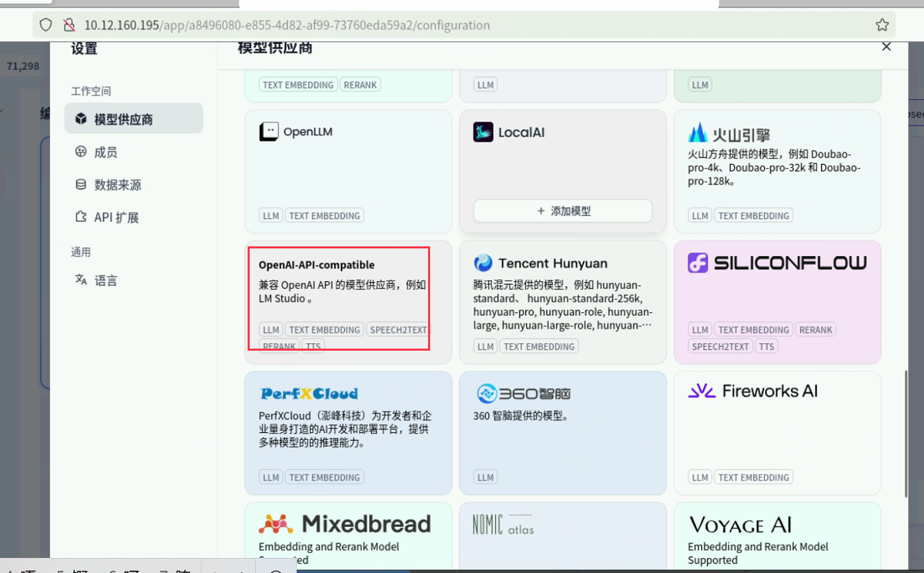Click TEXT EMBEDDING tag on OpenLLM card
This screenshot has height=573, width=924.
324,215
